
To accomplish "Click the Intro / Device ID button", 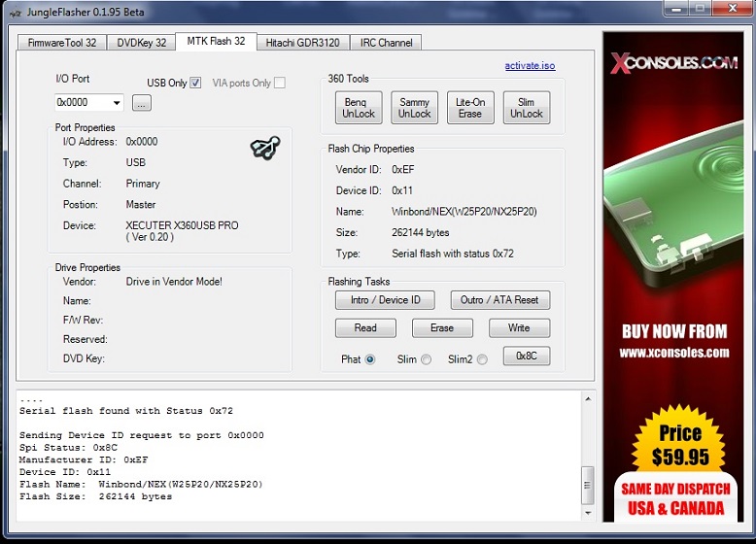I will (x=385, y=300).
